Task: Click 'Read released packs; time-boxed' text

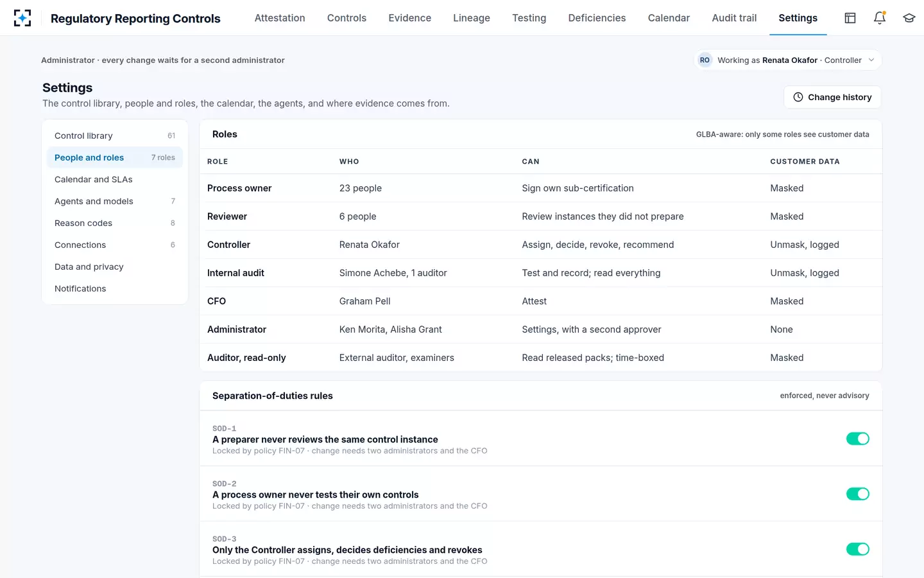Action: 593,358
